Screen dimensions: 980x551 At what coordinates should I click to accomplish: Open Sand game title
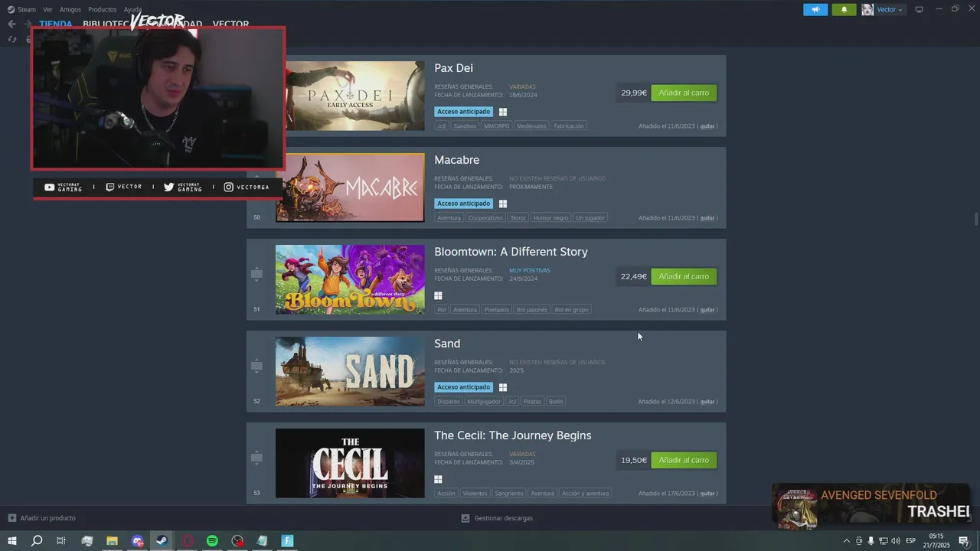click(447, 344)
